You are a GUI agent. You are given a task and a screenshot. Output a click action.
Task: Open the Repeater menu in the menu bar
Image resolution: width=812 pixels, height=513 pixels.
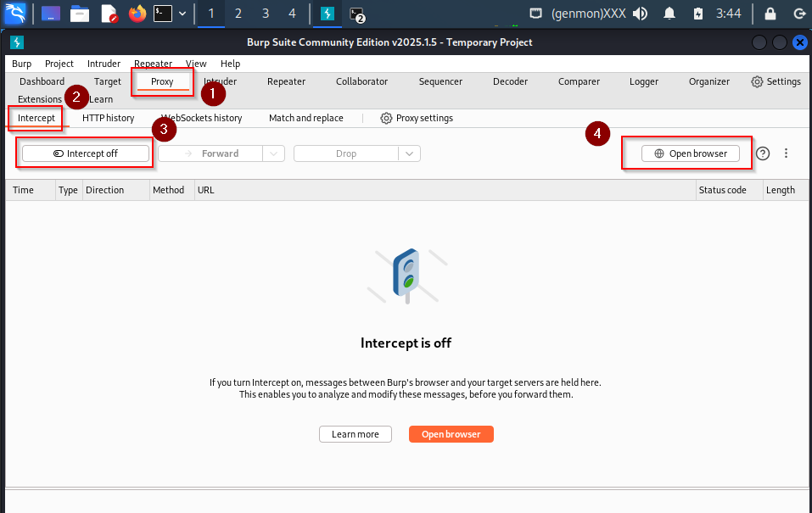153,64
